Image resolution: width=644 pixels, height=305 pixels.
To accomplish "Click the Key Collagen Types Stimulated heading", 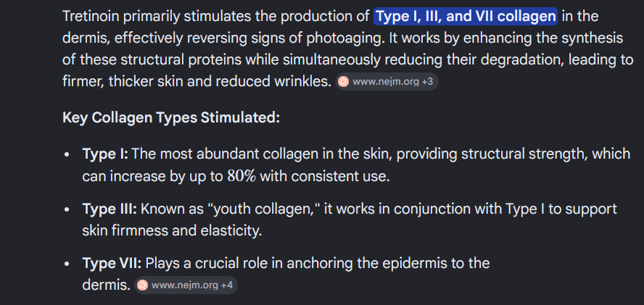I will [171, 118].
